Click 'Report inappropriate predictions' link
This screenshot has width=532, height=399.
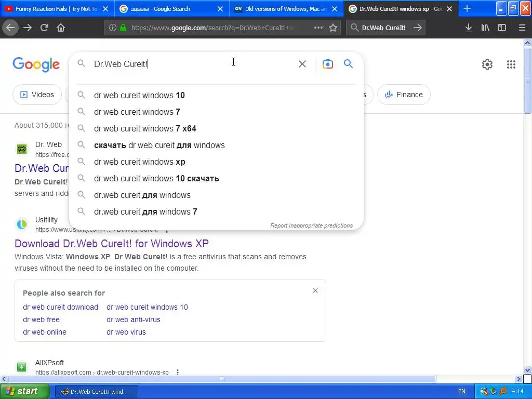312,225
